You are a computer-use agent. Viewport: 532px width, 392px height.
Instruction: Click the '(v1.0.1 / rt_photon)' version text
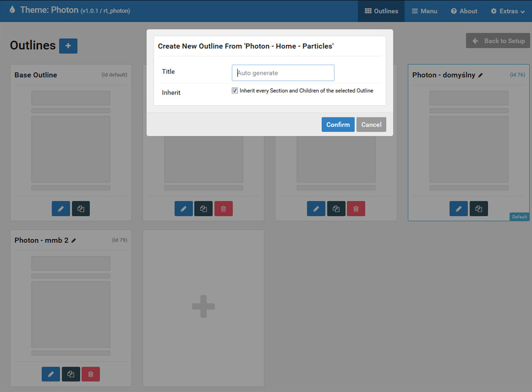tap(105, 11)
